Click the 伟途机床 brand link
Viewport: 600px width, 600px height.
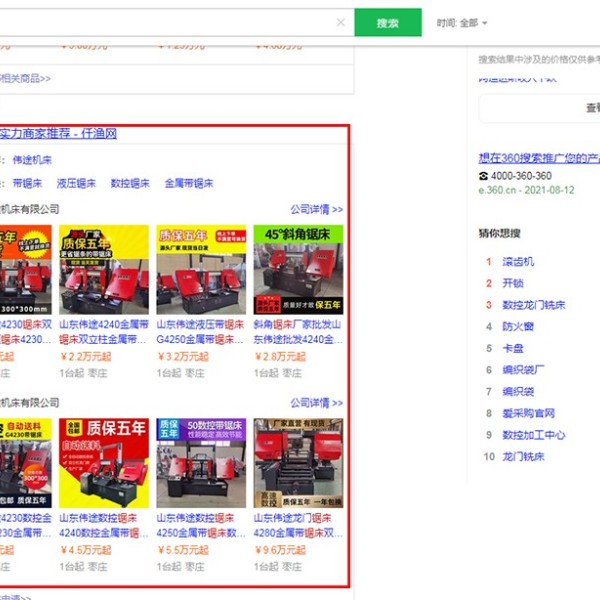tap(32, 160)
